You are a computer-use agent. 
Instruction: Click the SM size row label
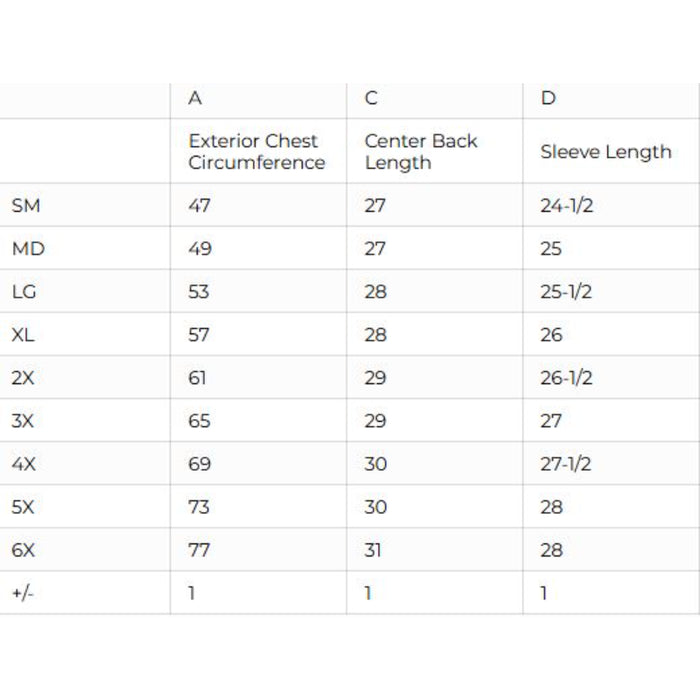click(x=25, y=206)
